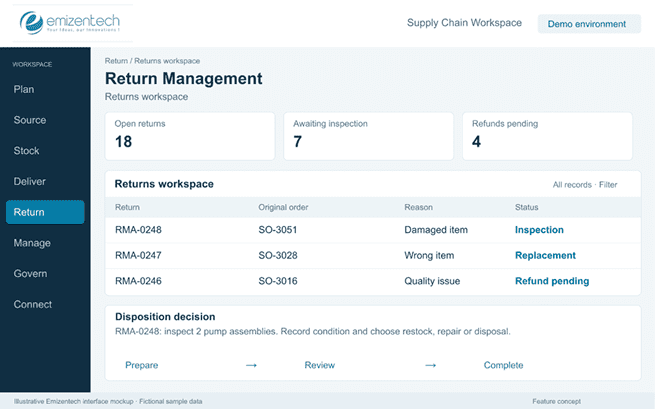Viewport: 655px width, 409px height.
Task: Click the Refund pending status link
Action: pos(552,281)
